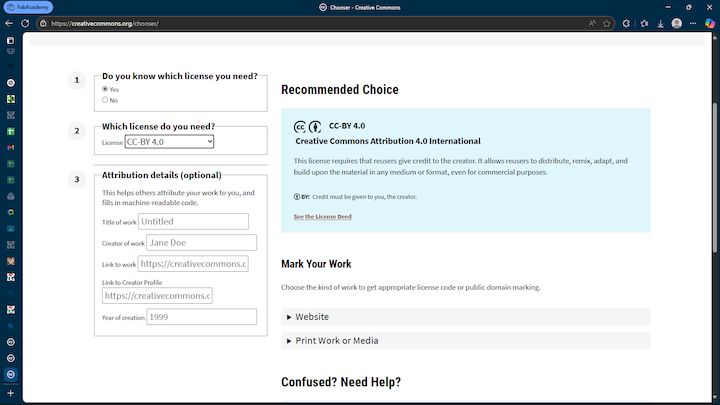Open the tab actions menu icon

(x=11, y=40)
